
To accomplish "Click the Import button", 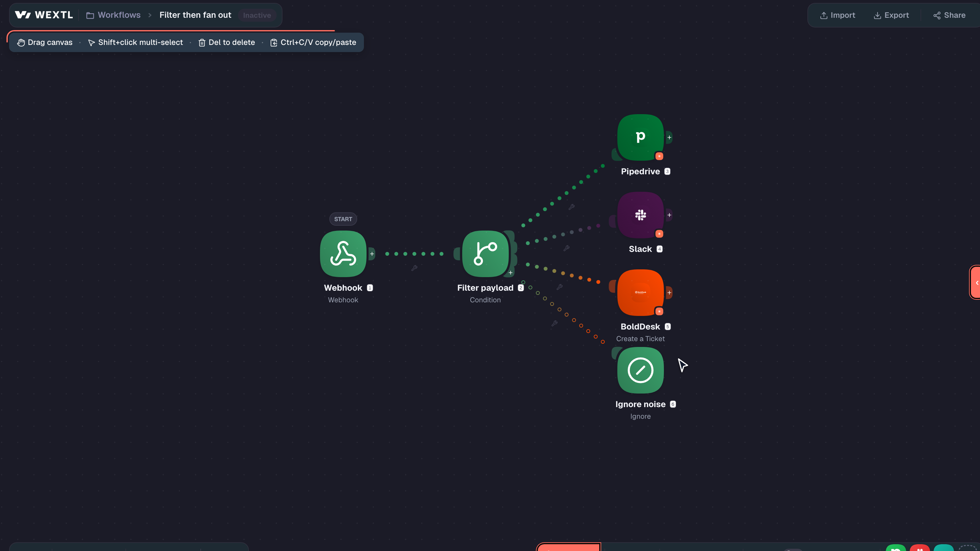I will [837, 15].
